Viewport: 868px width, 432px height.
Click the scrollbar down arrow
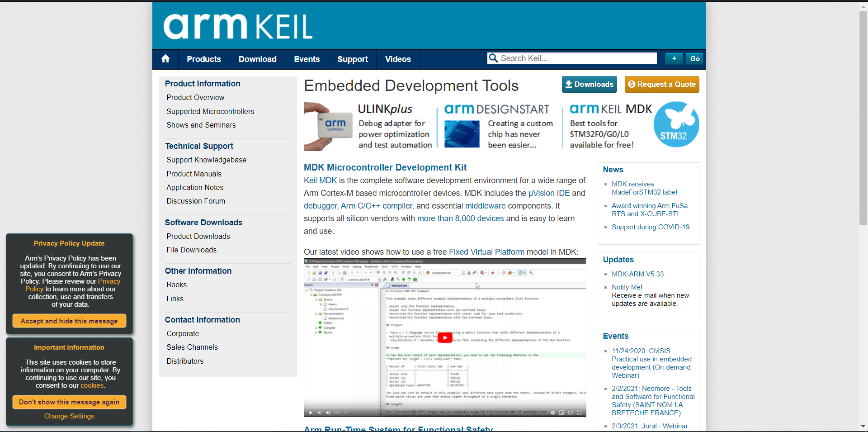[x=863, y=426]
